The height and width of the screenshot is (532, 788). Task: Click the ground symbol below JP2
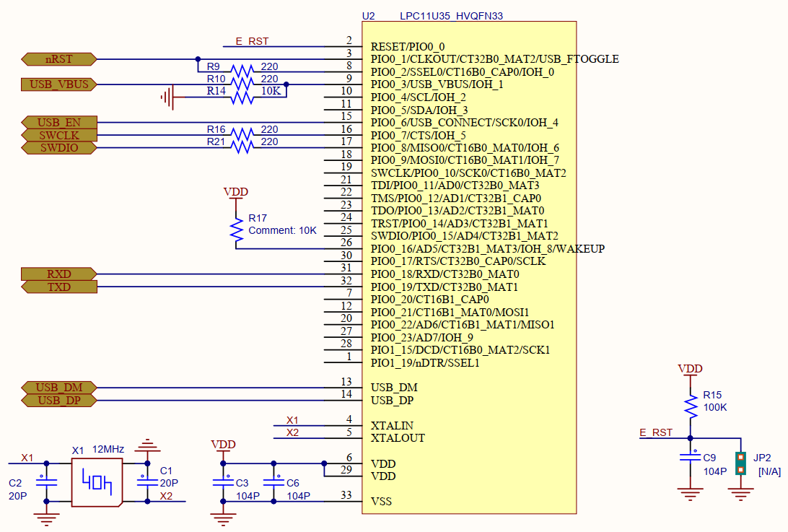[741, 494]
